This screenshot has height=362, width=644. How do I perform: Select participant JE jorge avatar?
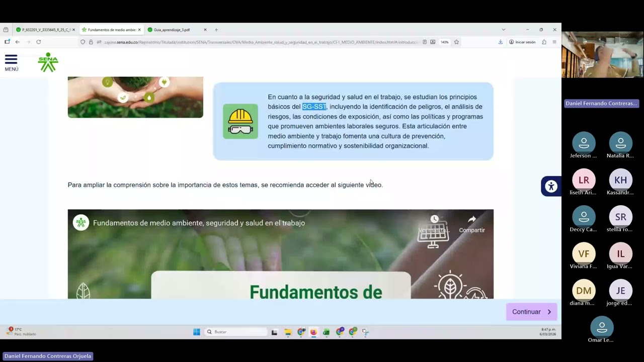pyautogui.click(x=621, y=291)
